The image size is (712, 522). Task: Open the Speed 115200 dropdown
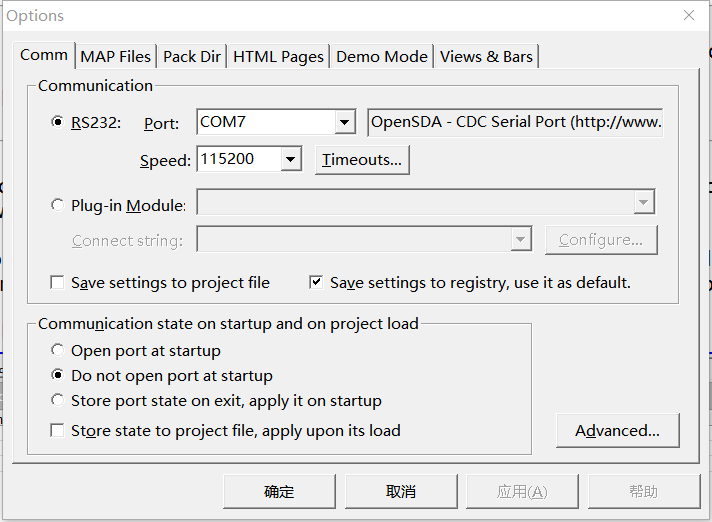click(x=291, y=159)
